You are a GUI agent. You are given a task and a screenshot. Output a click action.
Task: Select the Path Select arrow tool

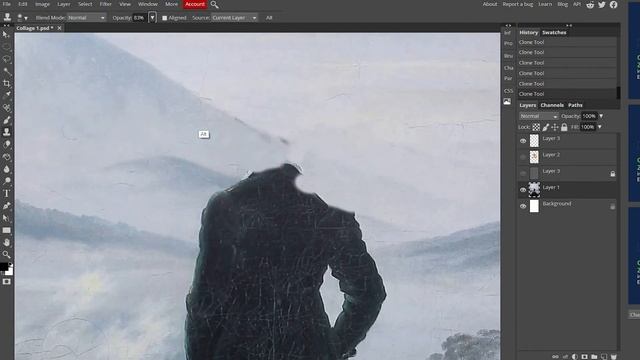[6, 218]
